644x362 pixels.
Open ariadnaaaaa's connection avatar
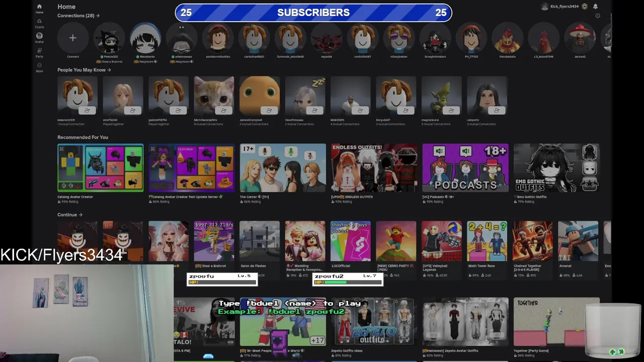click(182, 38)
